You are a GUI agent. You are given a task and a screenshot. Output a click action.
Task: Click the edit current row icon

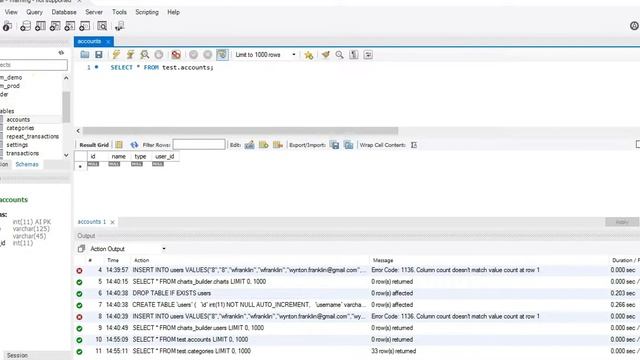point(249,144)
